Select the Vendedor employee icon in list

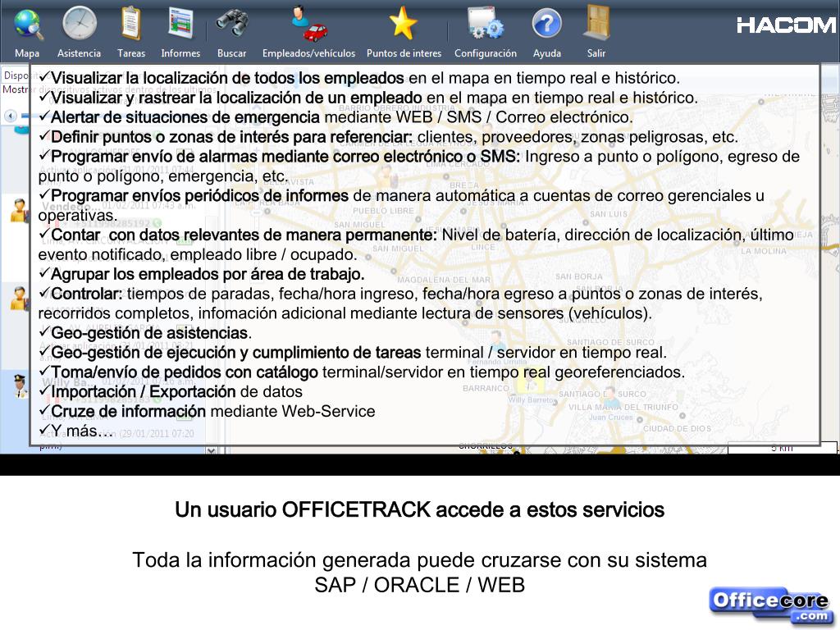pos(20,211)
